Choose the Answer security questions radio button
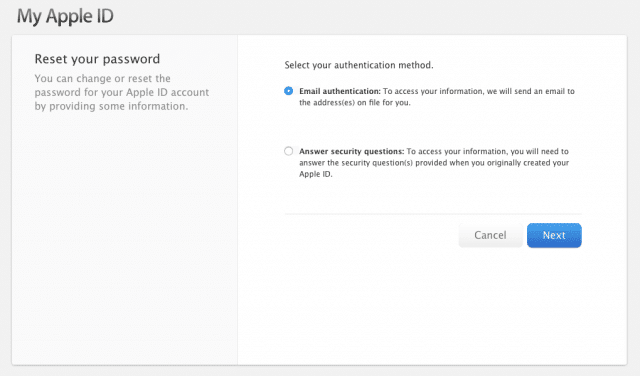640x376 pixels. [x=289, y=151]
